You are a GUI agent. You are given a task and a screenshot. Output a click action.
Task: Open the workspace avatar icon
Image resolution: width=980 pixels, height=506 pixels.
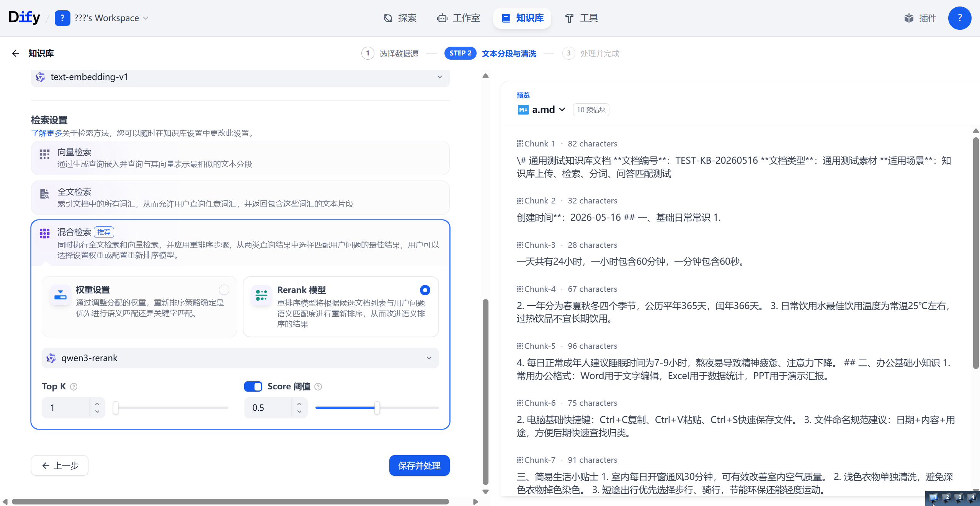point(62,18)
